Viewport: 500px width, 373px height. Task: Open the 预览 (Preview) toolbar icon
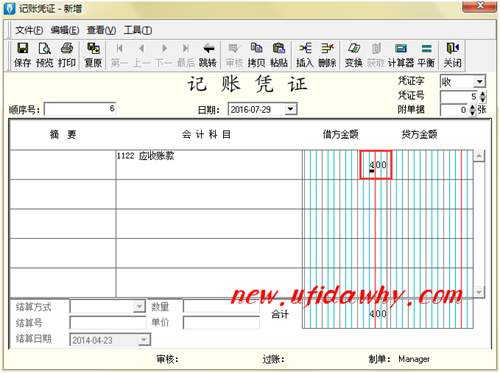click(x=44, y=55)
